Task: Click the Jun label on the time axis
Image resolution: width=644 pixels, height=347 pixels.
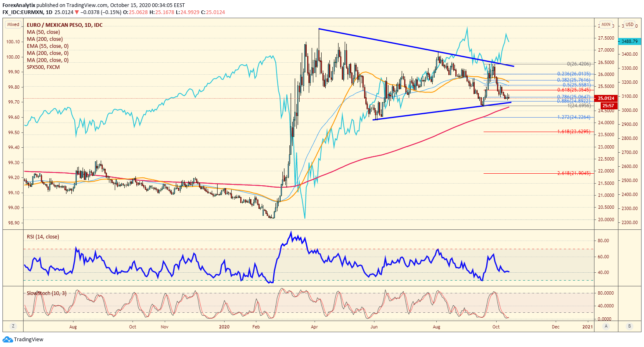Action: click(374, 327)
